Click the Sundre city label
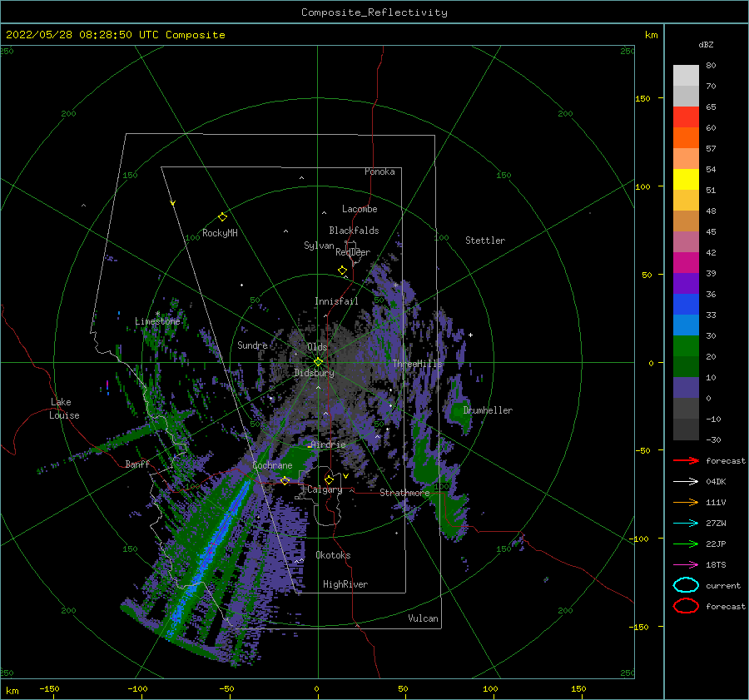 (x=252, y=345)
